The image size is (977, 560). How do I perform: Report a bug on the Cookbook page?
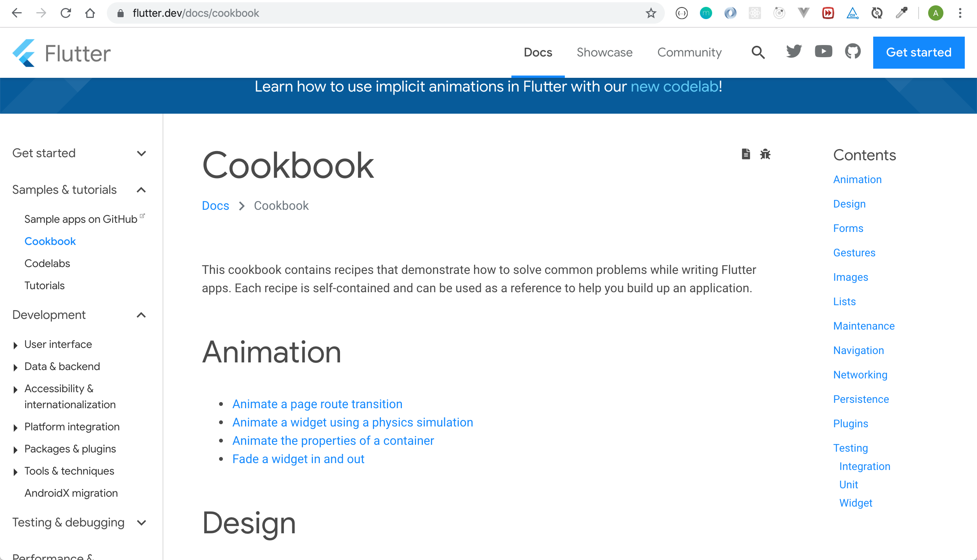(x=766, y=154)
